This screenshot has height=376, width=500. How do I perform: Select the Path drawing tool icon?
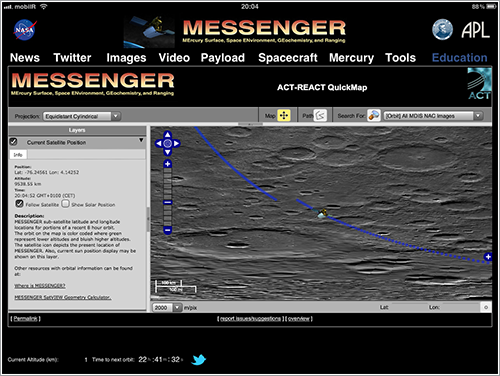320,116
